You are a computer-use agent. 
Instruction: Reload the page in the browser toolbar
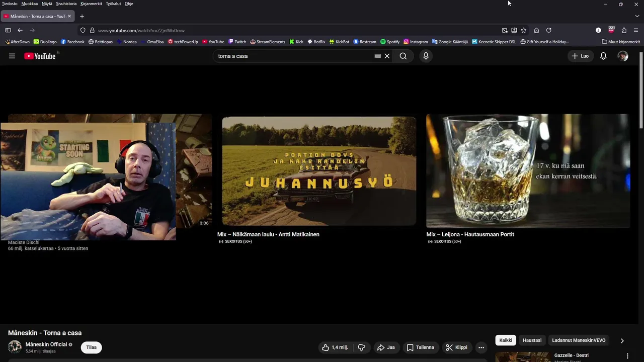pyautogui.click(x=549, y=30)
